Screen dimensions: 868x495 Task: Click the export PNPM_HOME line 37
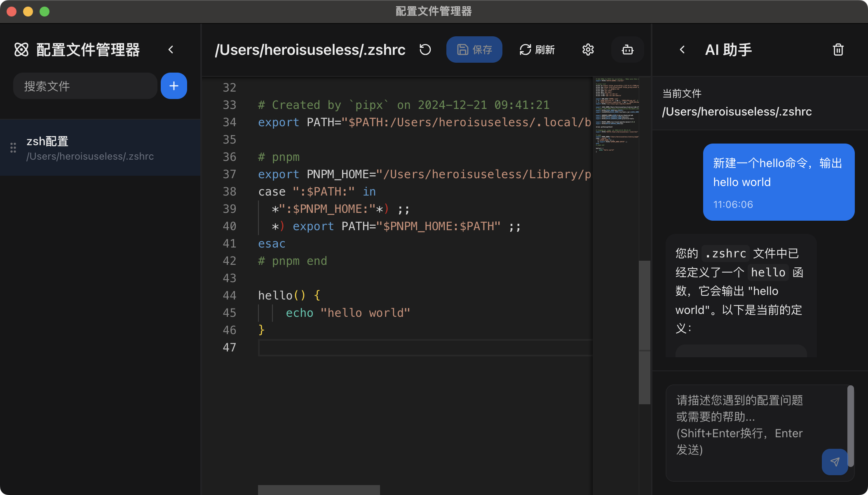[425, 174]
